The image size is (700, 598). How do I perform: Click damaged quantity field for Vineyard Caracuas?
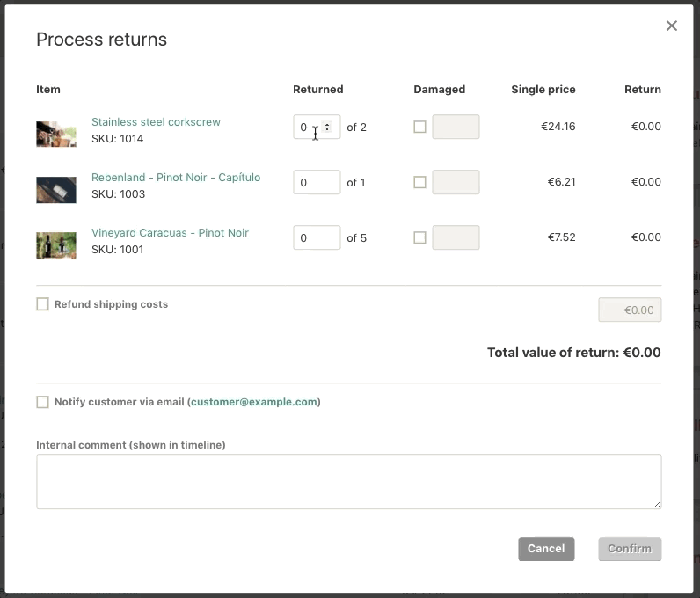click(x=456, y=237)
